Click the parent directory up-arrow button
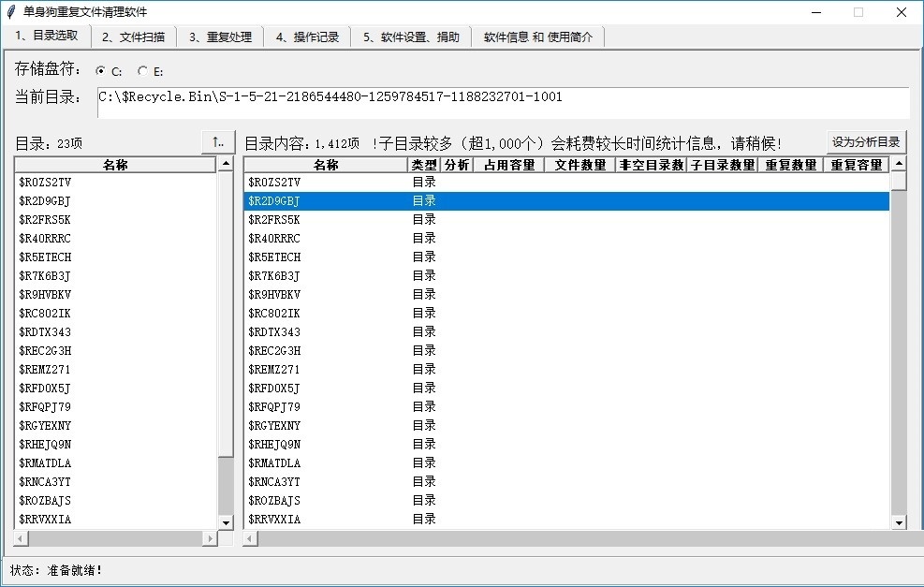The image size is (924, 587). click(216, 142)
